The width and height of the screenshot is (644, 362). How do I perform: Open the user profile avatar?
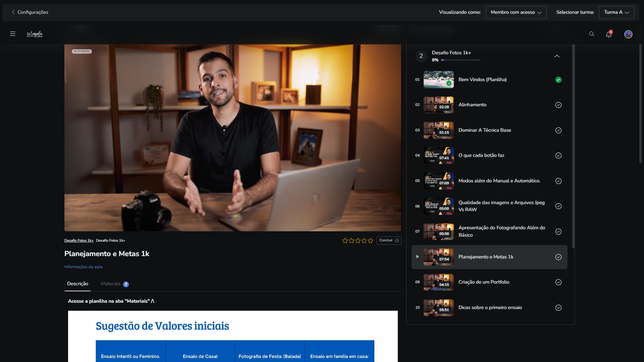[x=628, y=34]
